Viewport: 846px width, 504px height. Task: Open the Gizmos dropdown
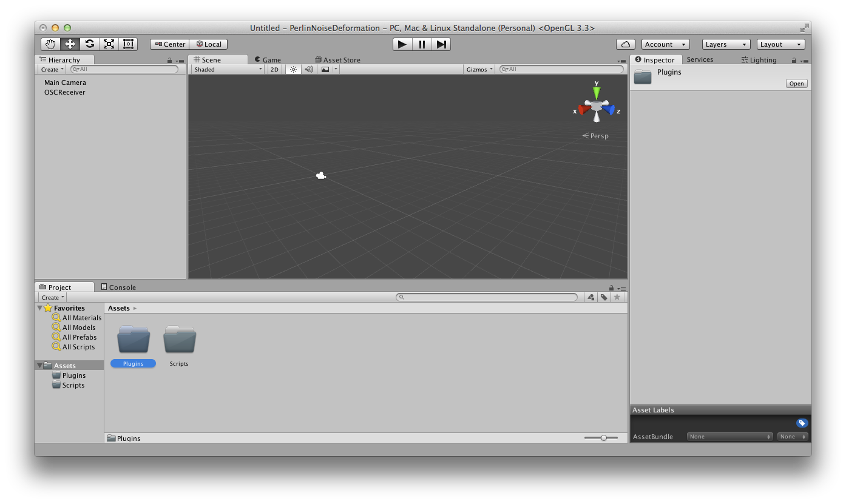point(479,69)
